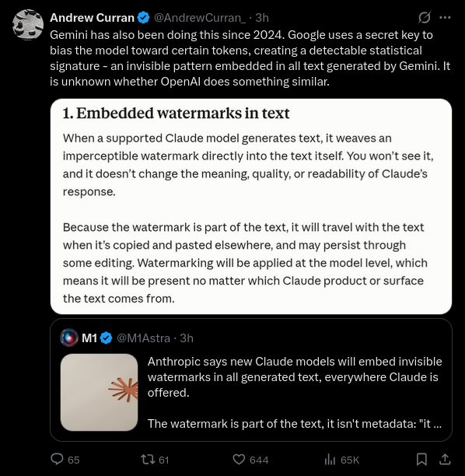Open the three-dot more options menu
This screenshot has height=476, width=465.
[x=445, y=17]
